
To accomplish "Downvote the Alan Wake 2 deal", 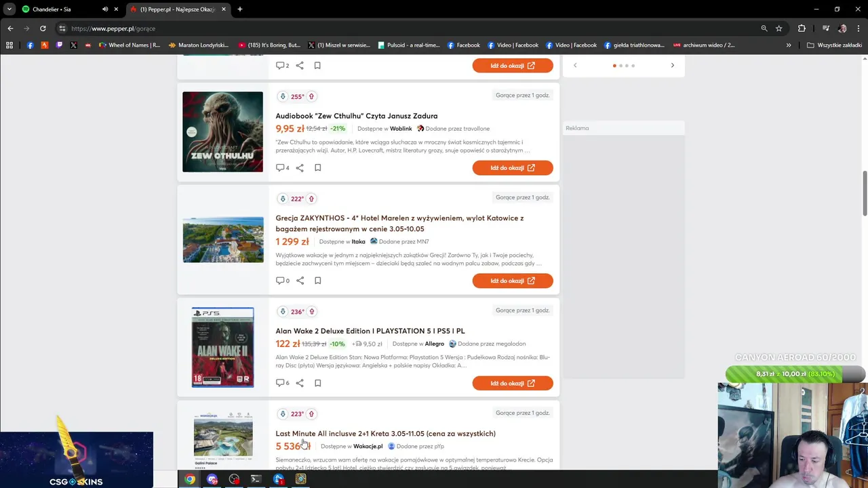I will point(283,312).
